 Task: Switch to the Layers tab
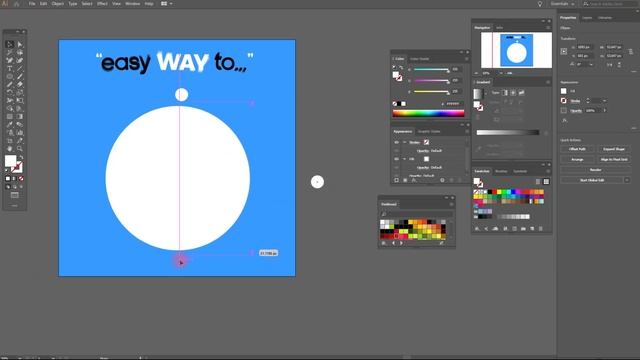(x=587, y=18)
